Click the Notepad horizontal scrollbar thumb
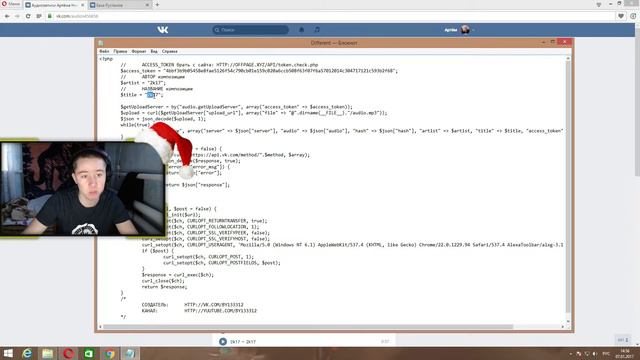 click(308, 327)
